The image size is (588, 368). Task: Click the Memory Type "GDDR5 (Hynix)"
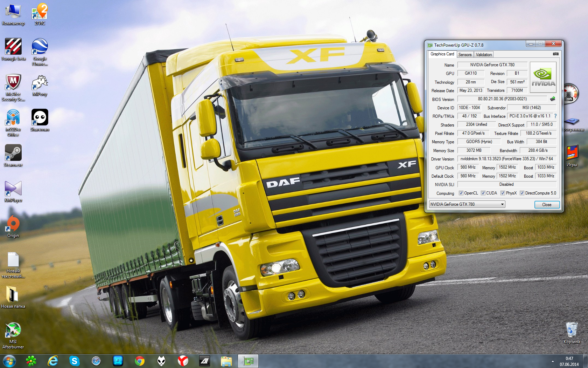point(479,142)
